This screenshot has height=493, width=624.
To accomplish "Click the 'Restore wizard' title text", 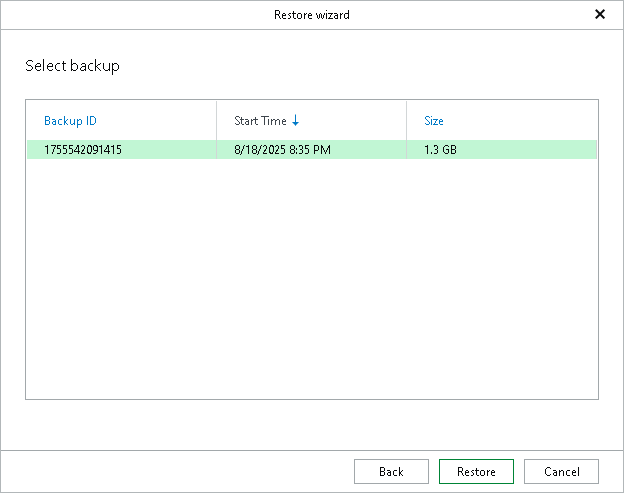I will point(311,15).
